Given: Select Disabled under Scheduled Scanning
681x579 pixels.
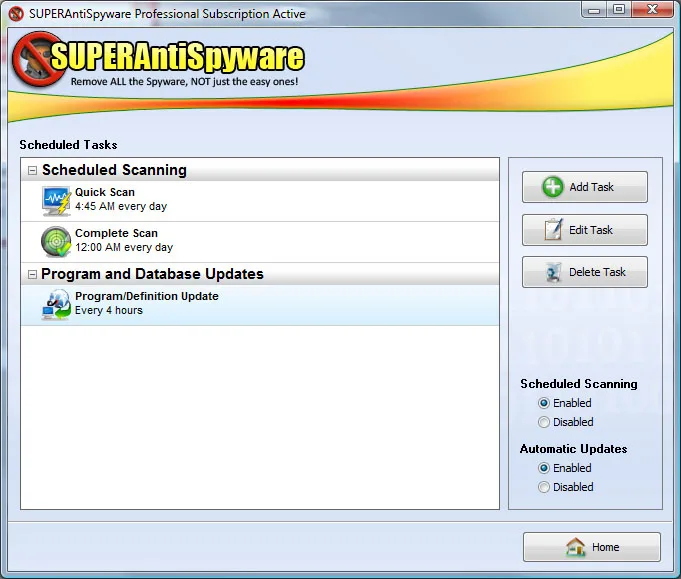Looking at the screenshot, I should [543, 422].
